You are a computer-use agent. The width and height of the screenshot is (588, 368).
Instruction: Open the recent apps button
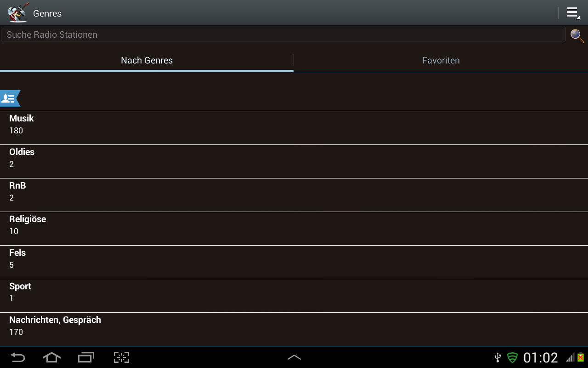pos(86,357)
